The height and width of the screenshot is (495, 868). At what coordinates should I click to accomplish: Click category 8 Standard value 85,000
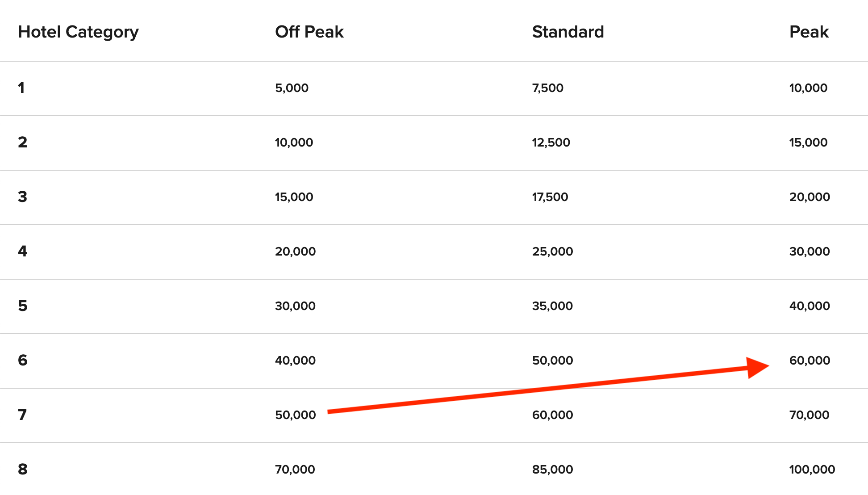point(552,470)
